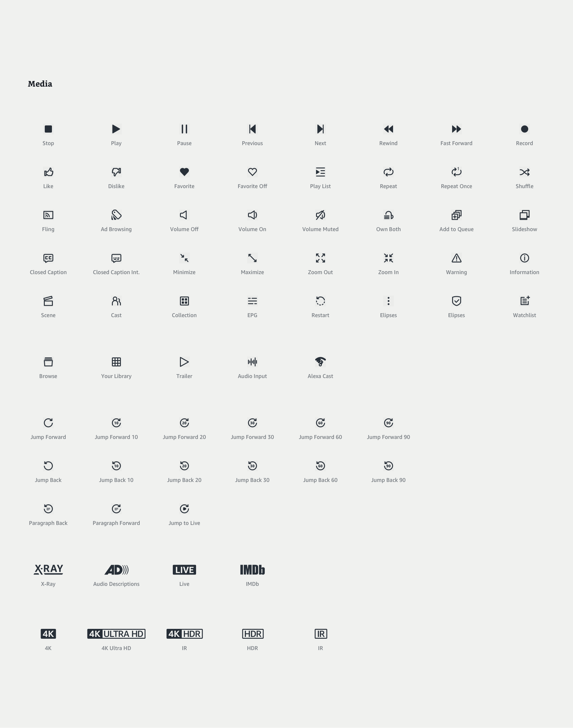573x728 pixels.
Task: Click the shield checkmark icon
Action: 456,301
